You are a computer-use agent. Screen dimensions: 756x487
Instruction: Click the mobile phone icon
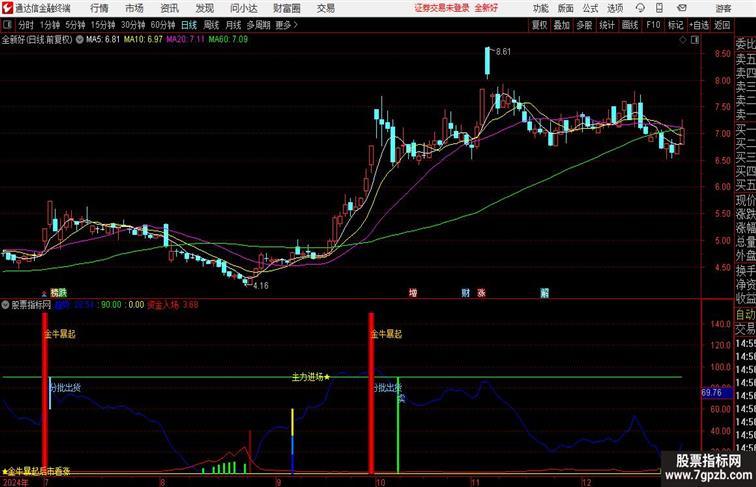click(x=659, y=8)
